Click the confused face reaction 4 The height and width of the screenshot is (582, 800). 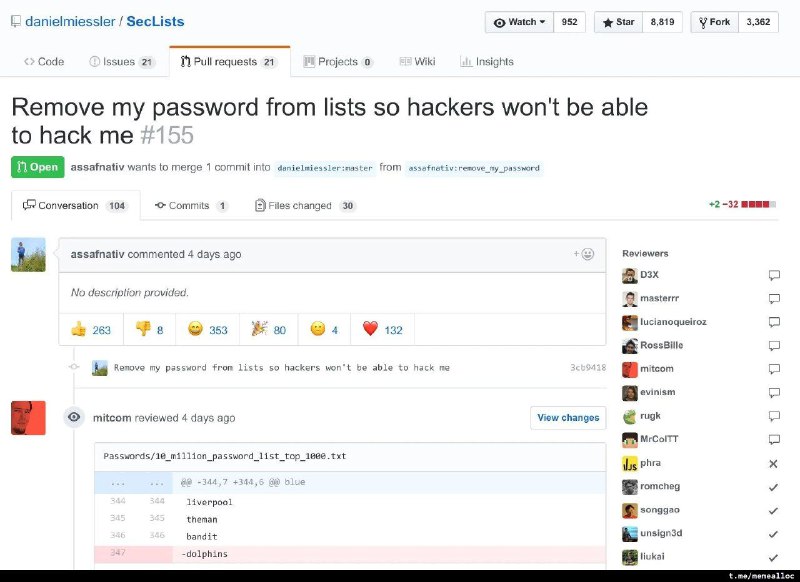click(x=324, y=330)
